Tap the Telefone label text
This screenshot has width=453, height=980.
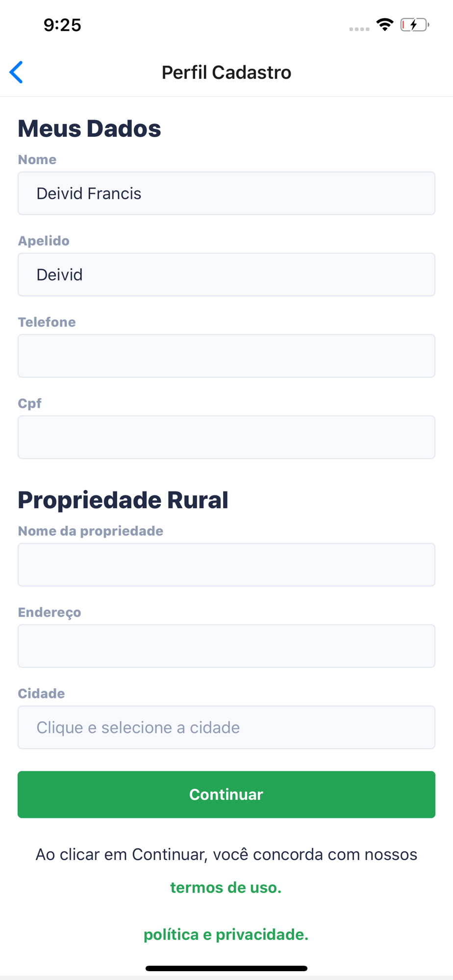coord(47,322)
